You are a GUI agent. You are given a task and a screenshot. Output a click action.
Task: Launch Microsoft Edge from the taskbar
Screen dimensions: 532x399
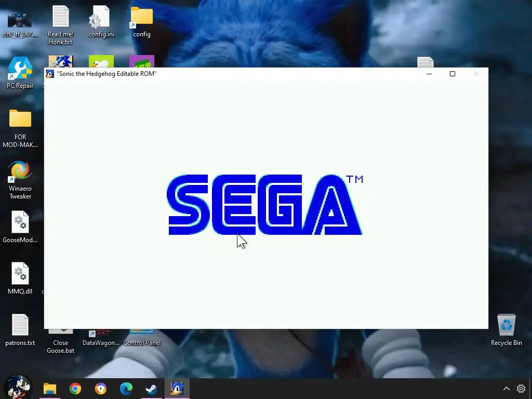point(126,389)
